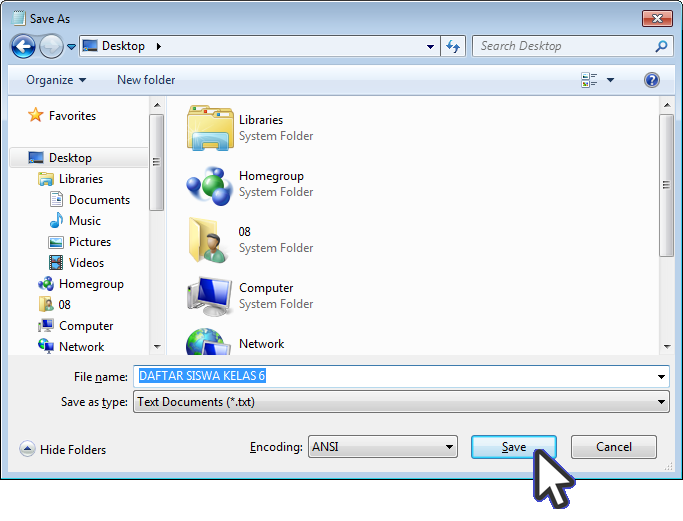The width and height of the screenshot is (683, 521).
Task: Open the Save as type dropdown
Action: pyautogui.click(x=401, y=402)
